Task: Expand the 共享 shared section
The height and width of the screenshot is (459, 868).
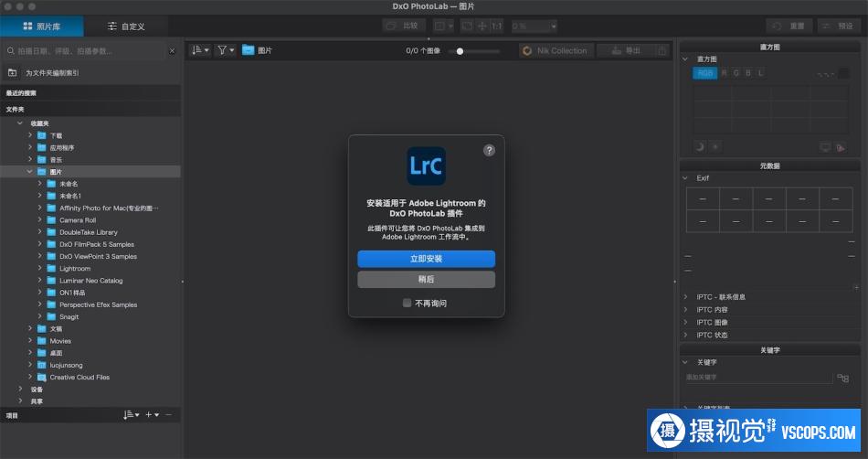Action: pos(20,401)
